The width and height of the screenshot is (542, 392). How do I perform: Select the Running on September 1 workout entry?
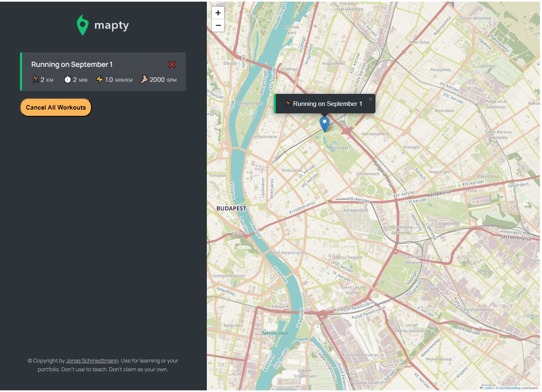(103, 71)
